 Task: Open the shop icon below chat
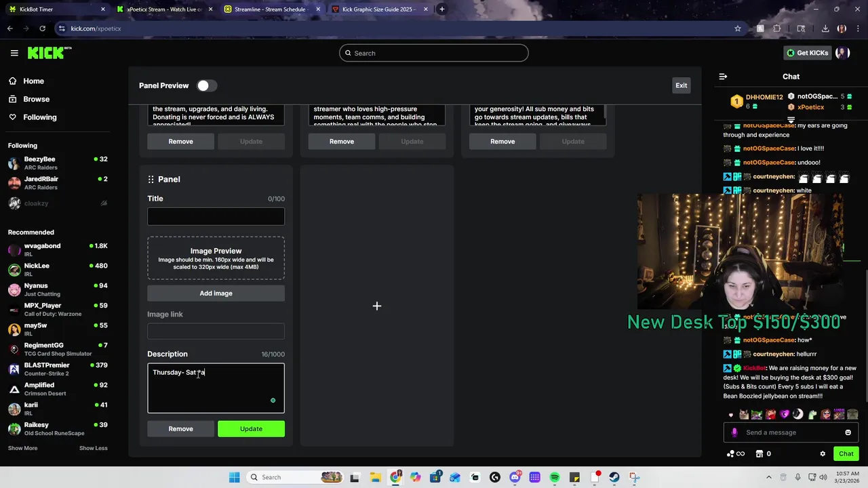(x=764, y=453)
